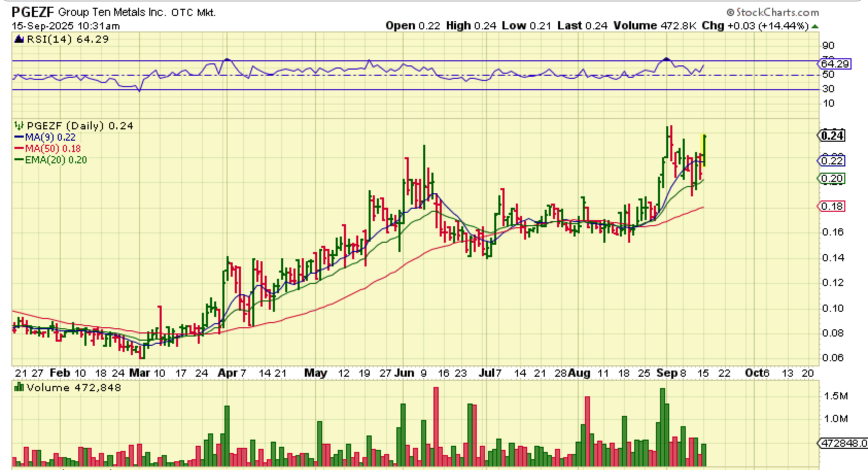868x470 pixels.
Task: Select the green EMA(20) legend line swatch
Action: [19, 160]
